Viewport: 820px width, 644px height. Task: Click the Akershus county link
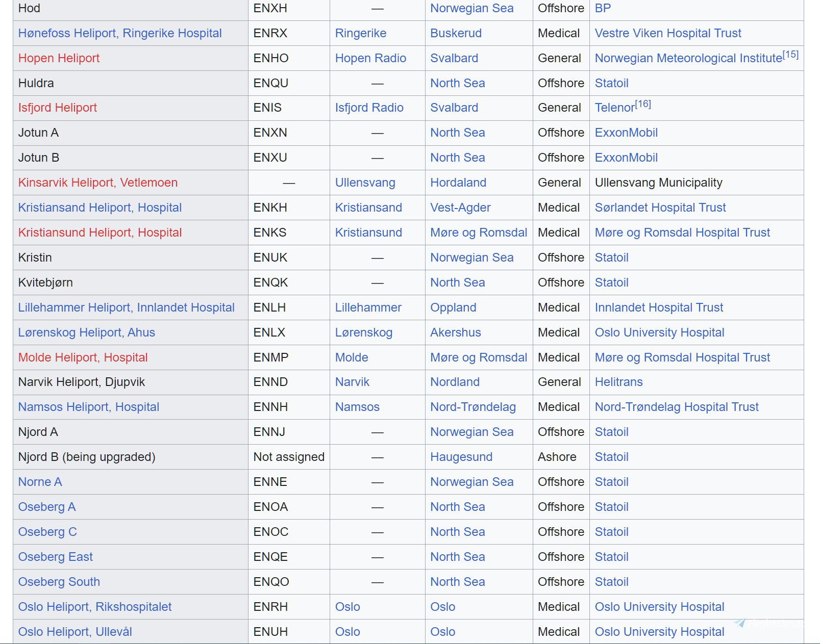[x=456, y=332]
